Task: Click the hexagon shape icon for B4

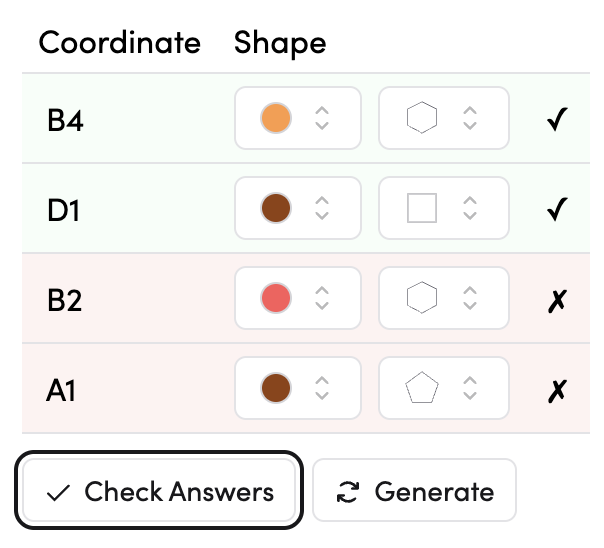Action: point(422,119)
